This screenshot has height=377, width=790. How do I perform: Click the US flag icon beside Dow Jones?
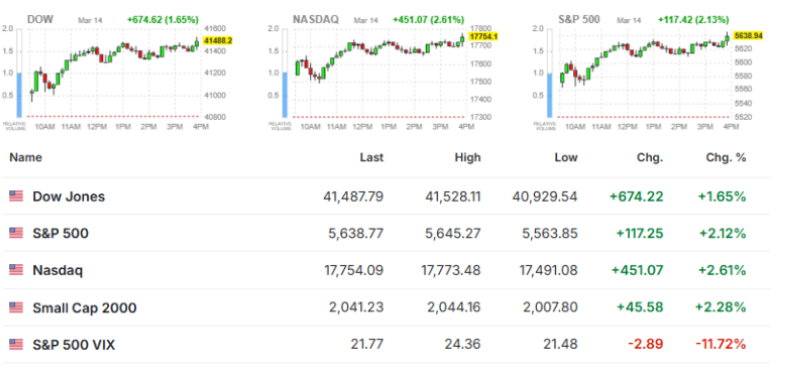(16, 196)
